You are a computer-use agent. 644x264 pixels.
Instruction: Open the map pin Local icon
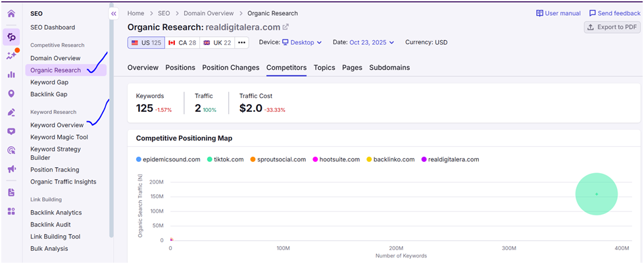tap(11, 93)
